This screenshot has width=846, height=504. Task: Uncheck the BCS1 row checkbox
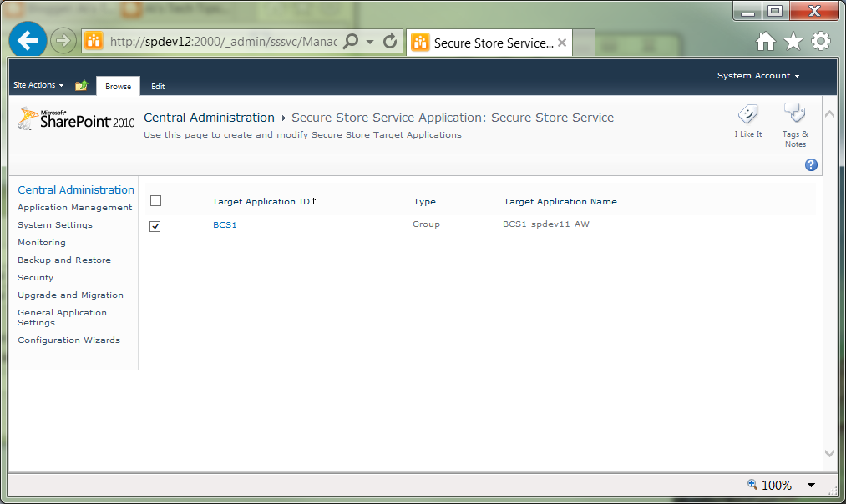(x=155, y=226)
